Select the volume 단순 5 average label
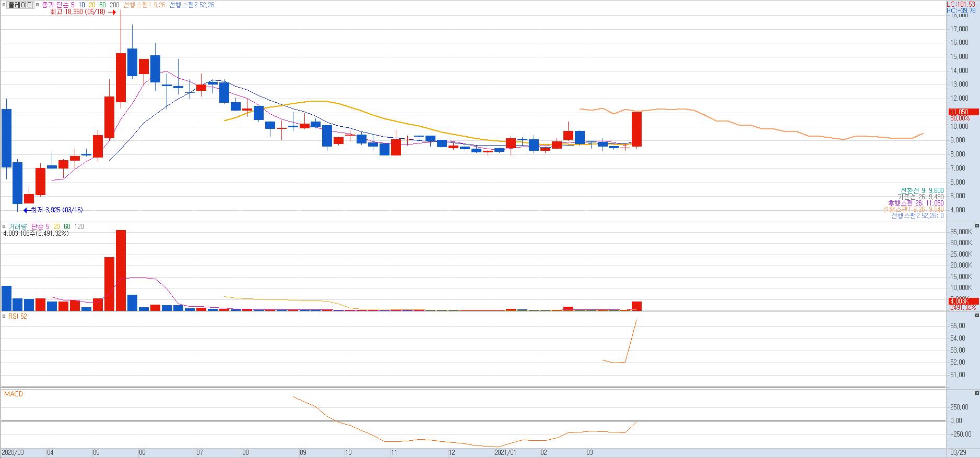980x458 pixels. click(40, 226)
